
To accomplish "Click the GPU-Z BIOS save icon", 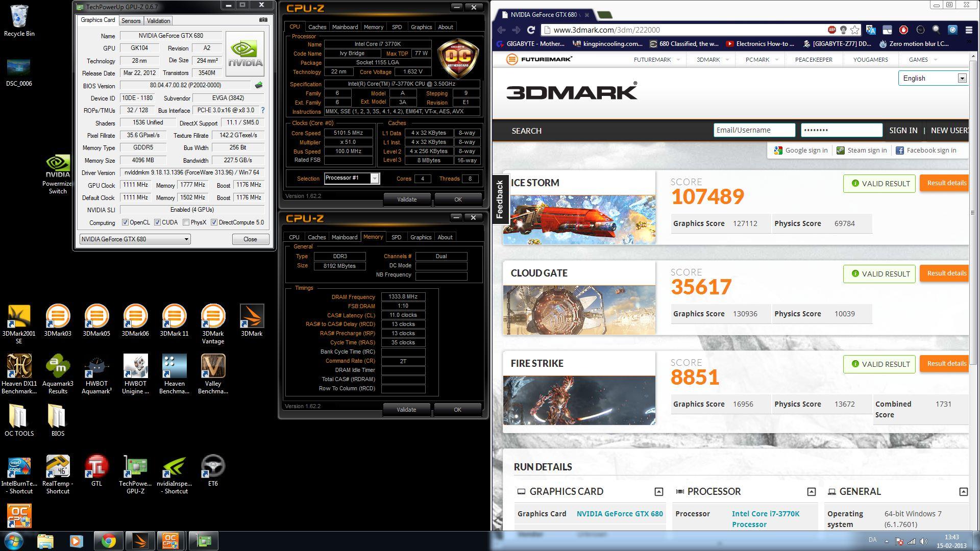I will click(x=259, y=85).
